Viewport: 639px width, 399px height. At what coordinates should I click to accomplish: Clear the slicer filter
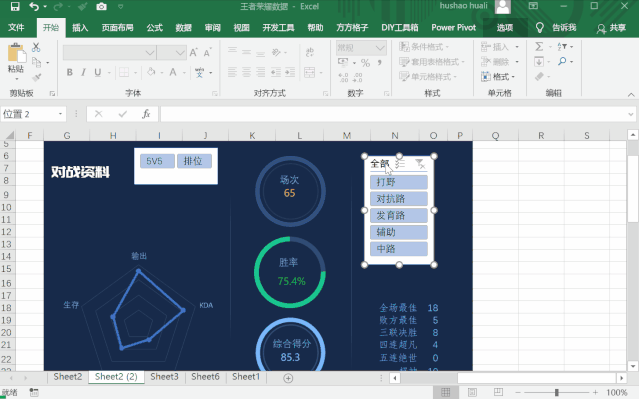pyautogui.click(x=420, y=164)
